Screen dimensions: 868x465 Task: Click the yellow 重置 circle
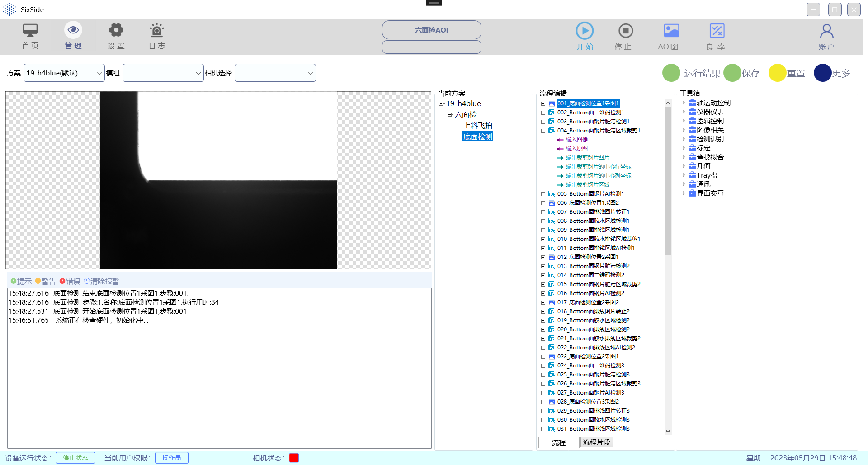pyautogui.click(x=778, y=73)
